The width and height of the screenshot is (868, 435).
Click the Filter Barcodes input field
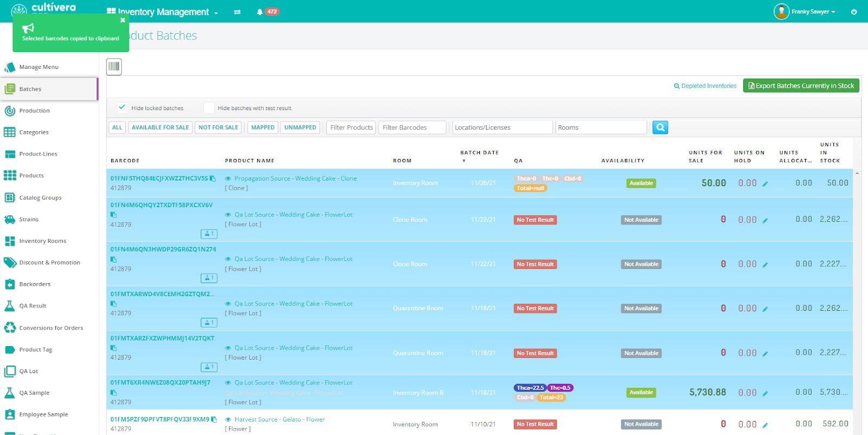(412, 127)
